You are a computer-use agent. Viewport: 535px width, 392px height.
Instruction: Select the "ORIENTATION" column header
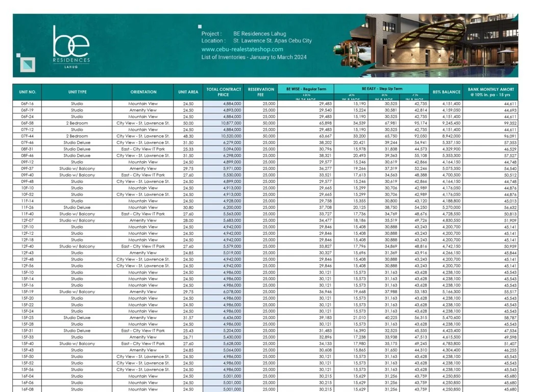point(143,92)
